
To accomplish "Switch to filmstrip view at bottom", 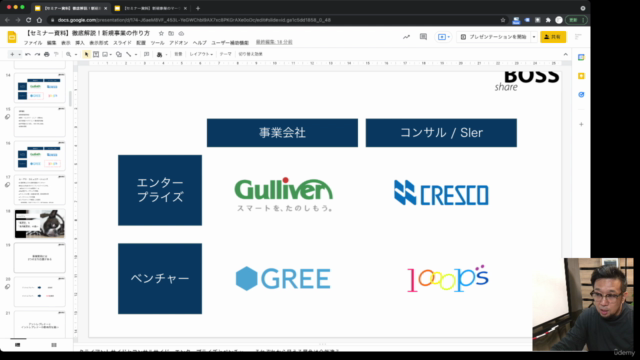I will coord(18,345).
